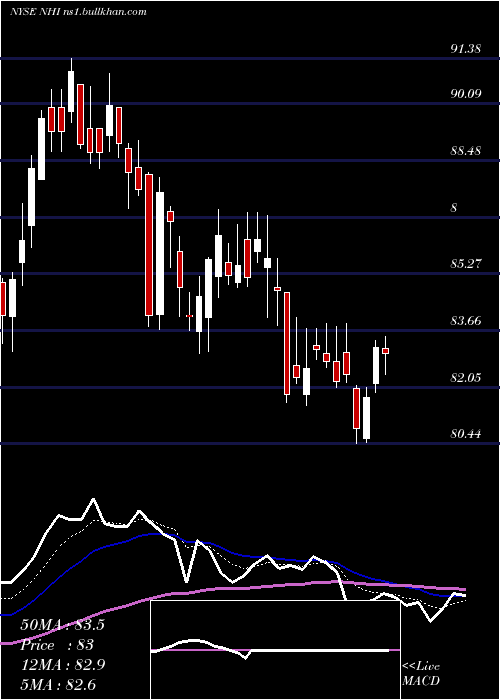Click the 12MA : 82.9 readout
This screenshot has height=700, width=500.
coord(62,665)
